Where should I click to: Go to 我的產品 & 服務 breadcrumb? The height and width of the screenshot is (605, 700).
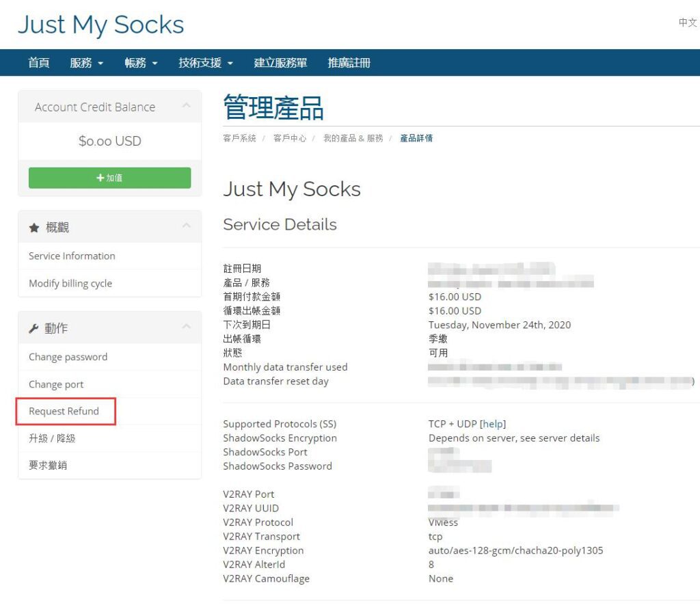(x=353, y=138)
